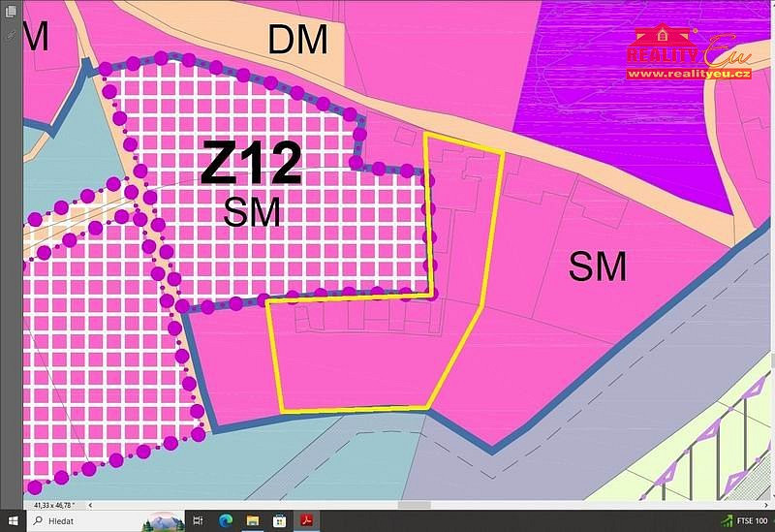This screenshot has width=775, height=532.
Task: Open File Explorer from the taskbar
Action: (x=253, y=520)
